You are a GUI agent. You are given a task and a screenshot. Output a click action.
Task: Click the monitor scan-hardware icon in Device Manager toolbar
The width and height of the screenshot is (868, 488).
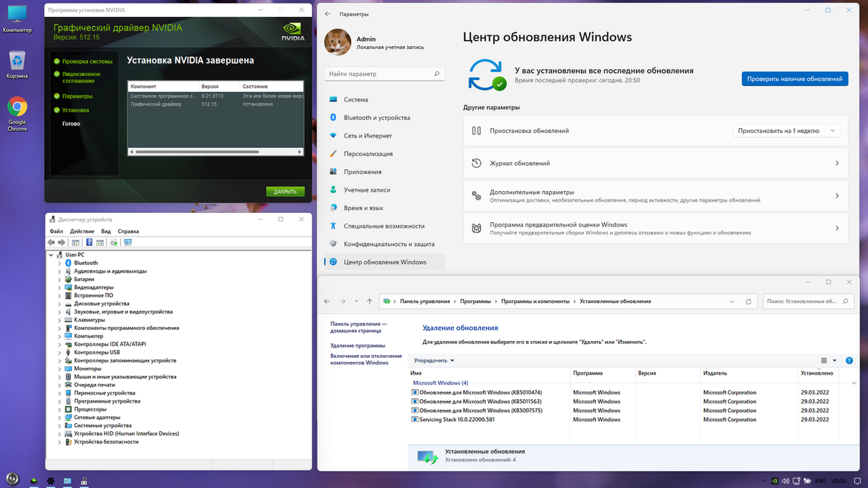pos(127,242)
